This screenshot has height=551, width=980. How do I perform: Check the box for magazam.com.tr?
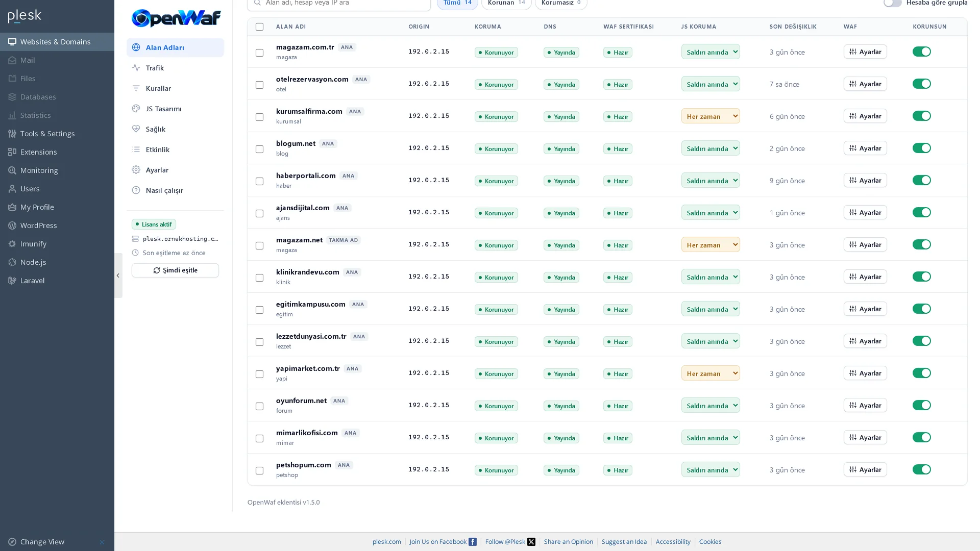coord(259,53)
